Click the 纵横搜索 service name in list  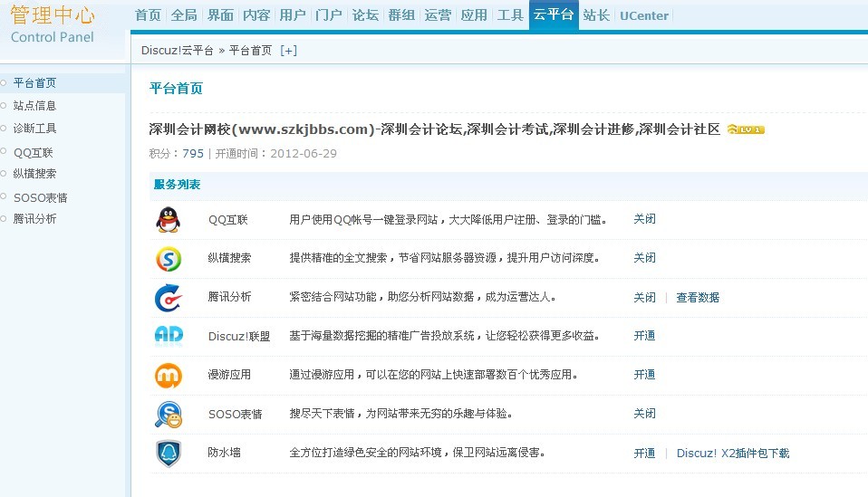(229, 258)
